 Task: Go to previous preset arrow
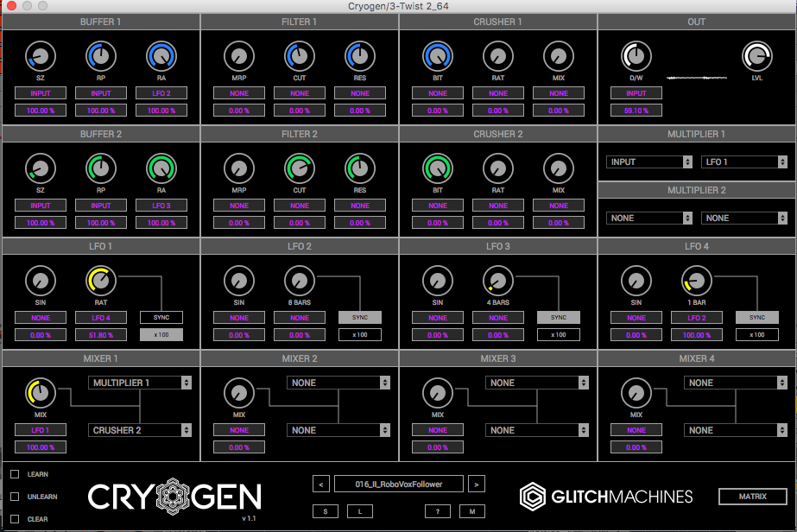[x=320, y=484]
